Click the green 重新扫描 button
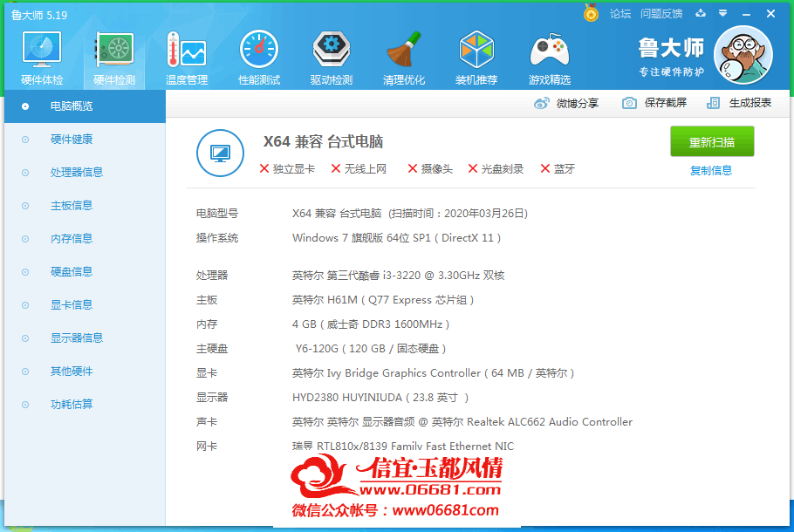Screen dimensions: 794x532 (712, 141)
